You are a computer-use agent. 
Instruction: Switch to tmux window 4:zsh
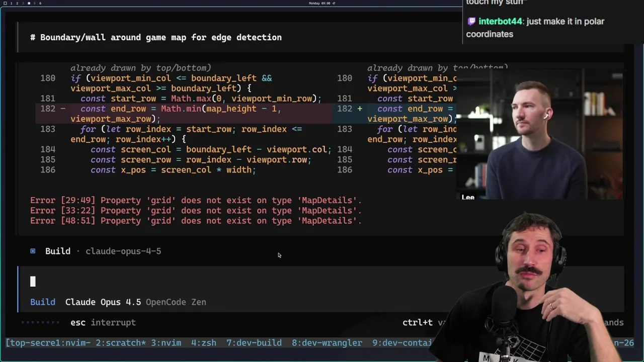204,342
